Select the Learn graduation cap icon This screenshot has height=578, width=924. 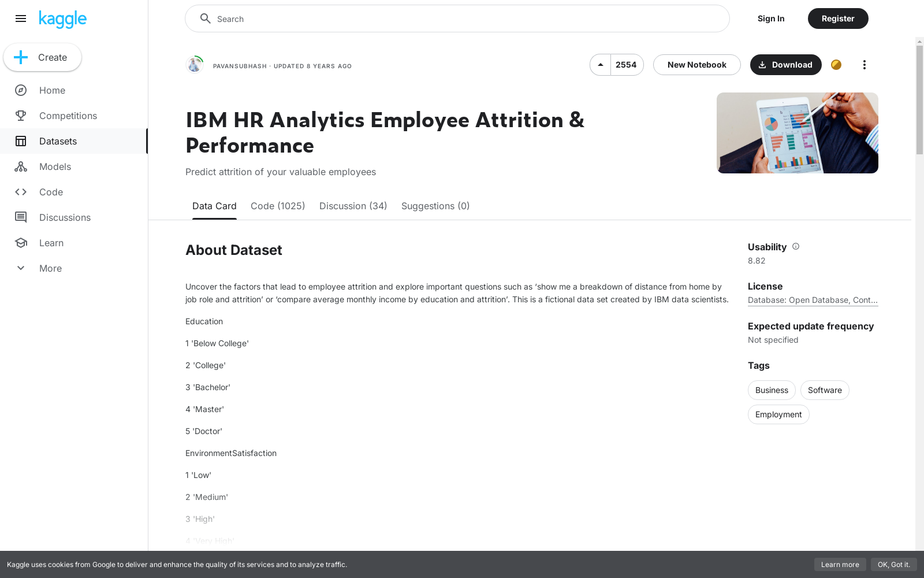(x=21, y=243)
